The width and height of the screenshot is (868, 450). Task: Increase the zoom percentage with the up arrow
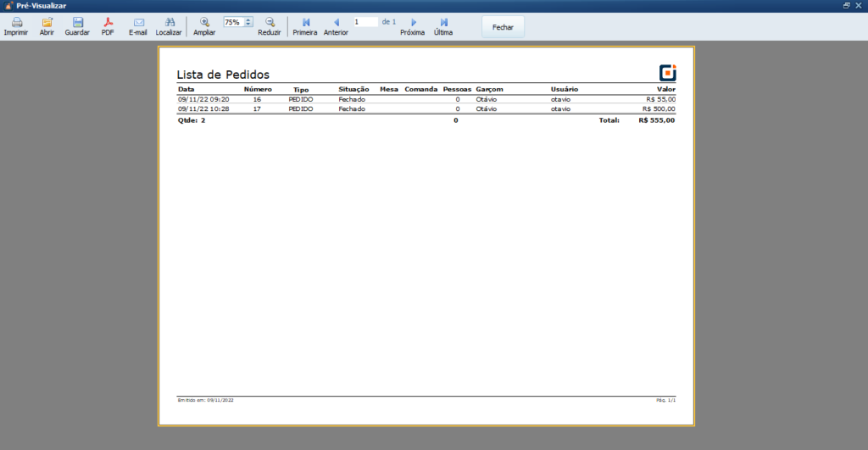pyautogui.click(x=248, y=20)
